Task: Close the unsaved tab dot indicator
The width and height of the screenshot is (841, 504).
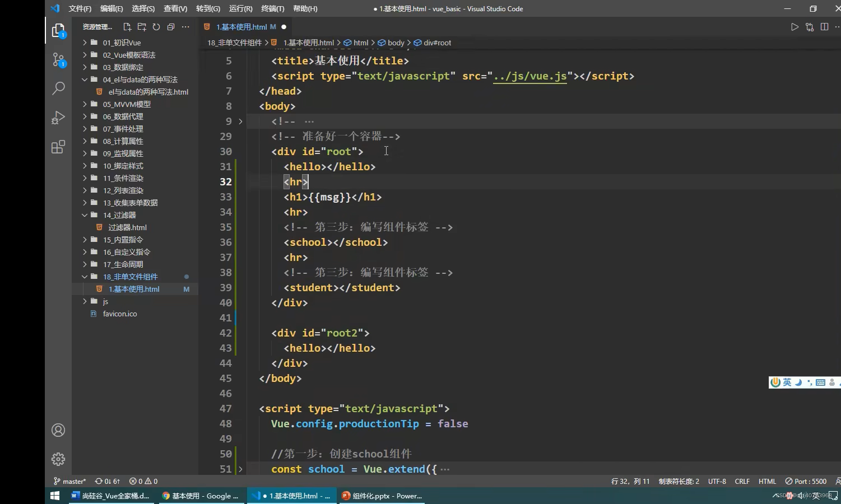Action: pos(284,27)
